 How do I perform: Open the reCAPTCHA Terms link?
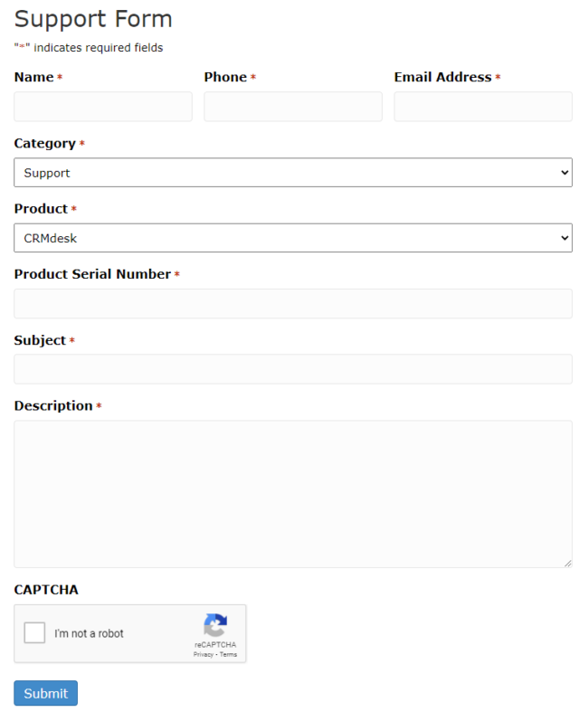pyautogui.click(x=228, y=654)
